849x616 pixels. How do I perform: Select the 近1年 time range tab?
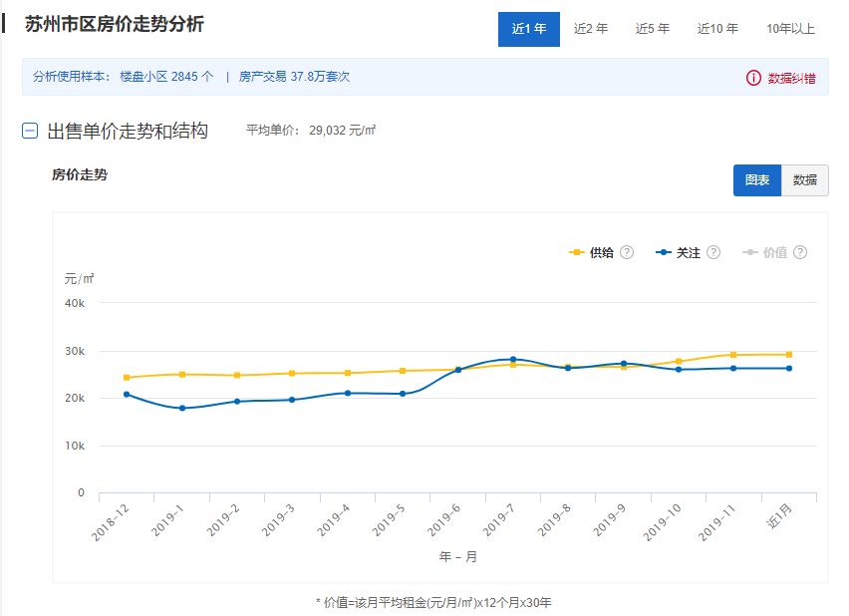coord(528,29)
